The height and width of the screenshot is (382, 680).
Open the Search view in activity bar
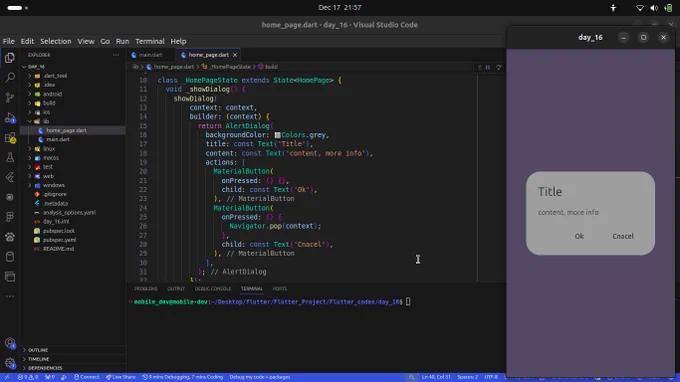(10, 78)
